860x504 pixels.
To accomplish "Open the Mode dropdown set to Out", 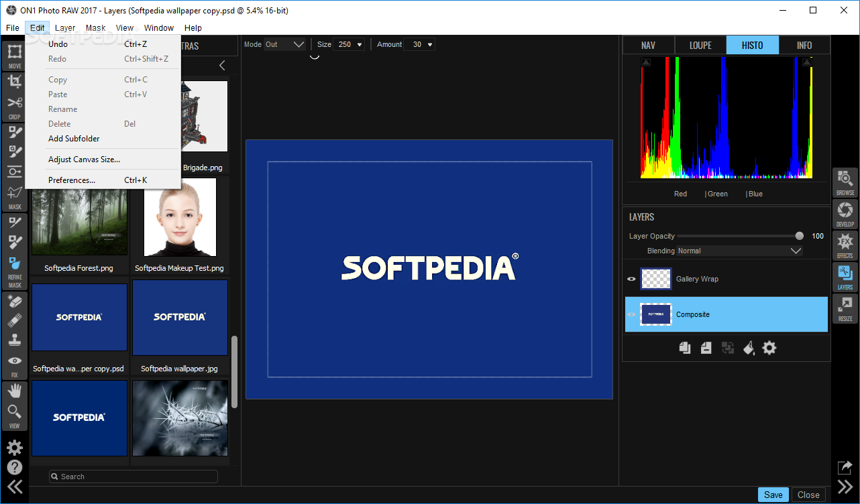I will [x=285, y=44].
